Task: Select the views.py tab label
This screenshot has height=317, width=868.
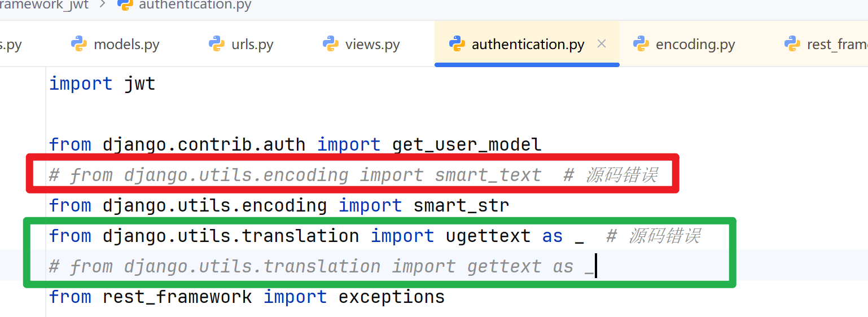Action: pos(372,45)
